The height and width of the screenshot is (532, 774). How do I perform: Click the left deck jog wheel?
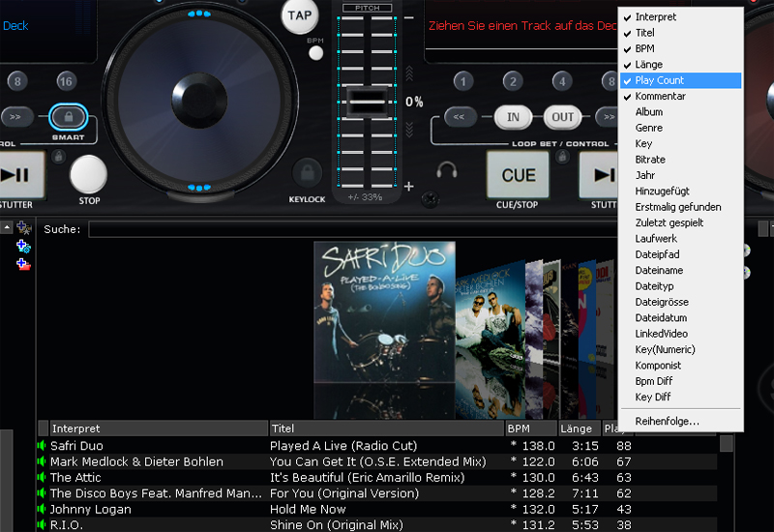(x=199, y=102)
